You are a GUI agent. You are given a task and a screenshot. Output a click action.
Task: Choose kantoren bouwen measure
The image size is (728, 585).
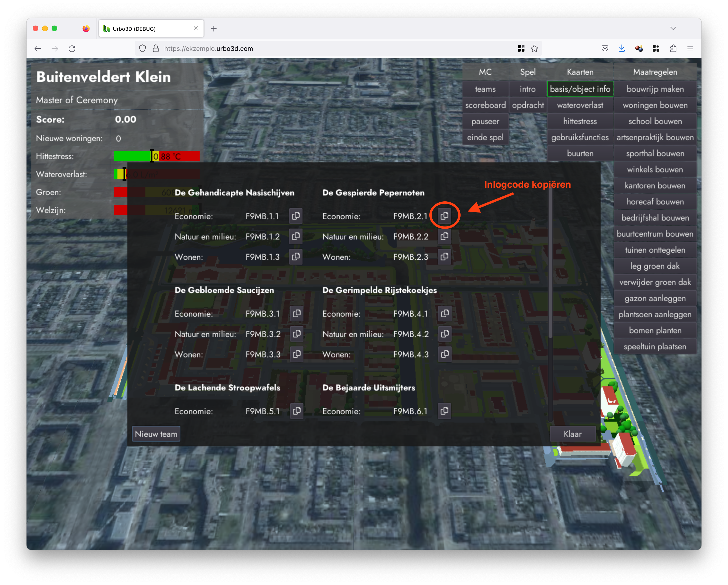pos(655,186)
